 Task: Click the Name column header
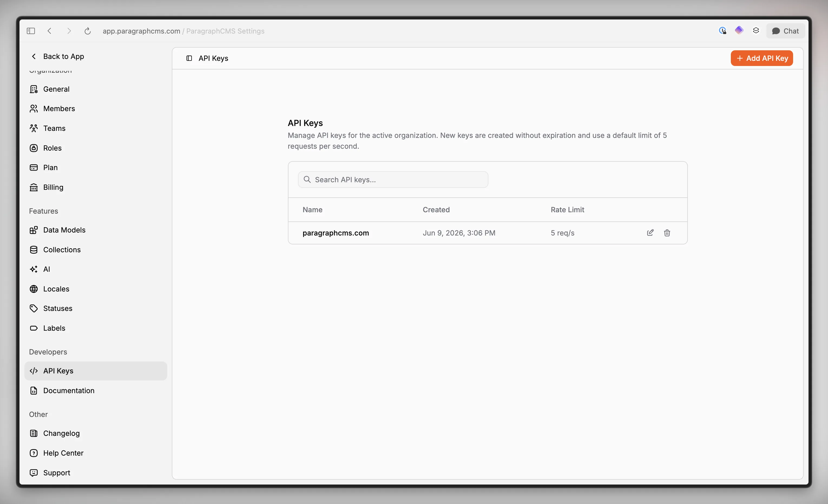313,210
